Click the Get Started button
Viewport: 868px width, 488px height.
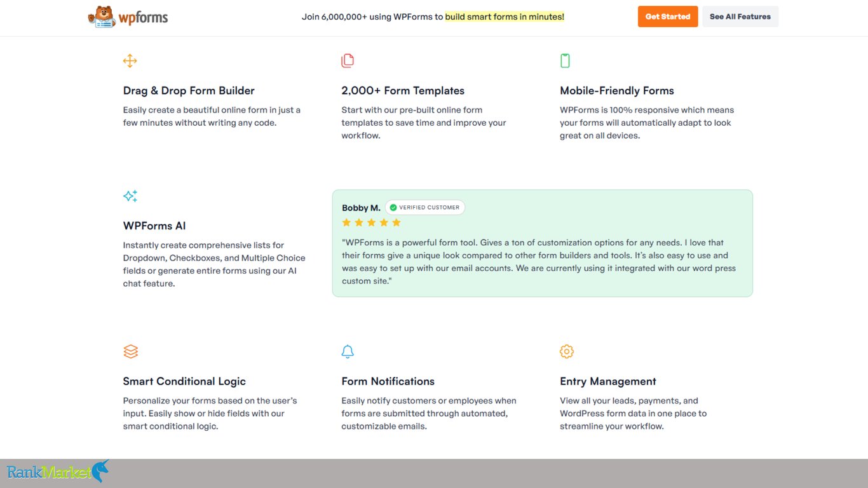[668, 17]
